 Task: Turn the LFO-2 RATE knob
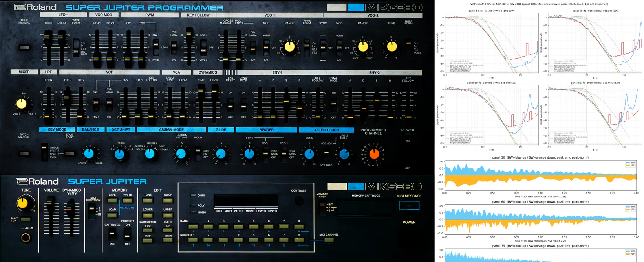(344, 154)
